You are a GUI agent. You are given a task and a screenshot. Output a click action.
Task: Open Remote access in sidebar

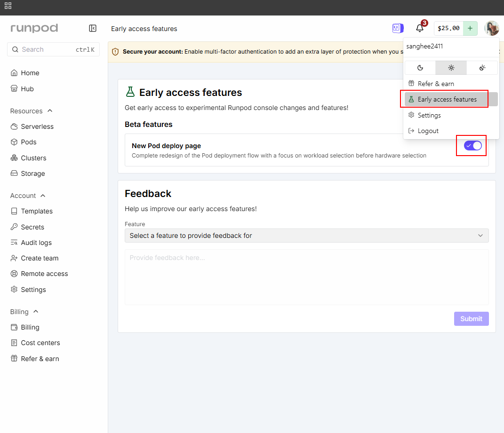click(39, 274)
